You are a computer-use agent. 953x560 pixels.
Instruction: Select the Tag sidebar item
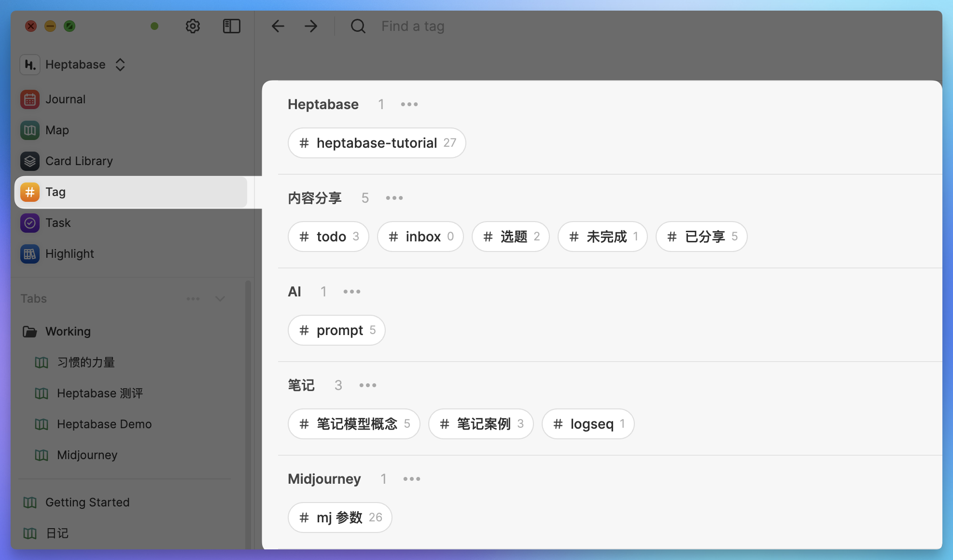pos(131,192)
